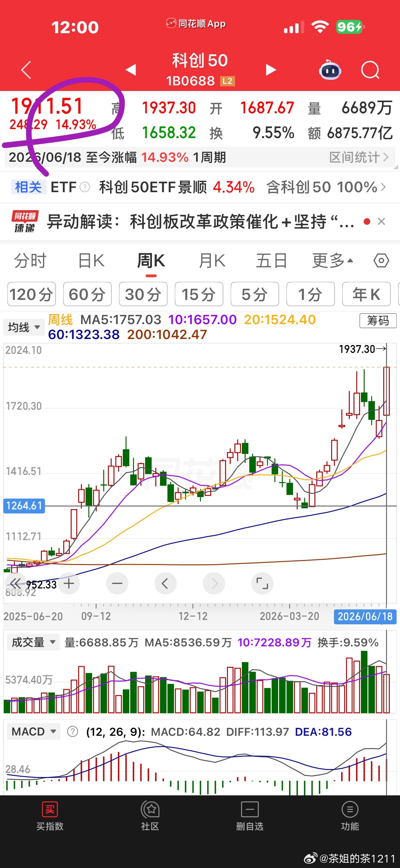
Task: Select the 5分 period button
Action: (x=255, y=294)
